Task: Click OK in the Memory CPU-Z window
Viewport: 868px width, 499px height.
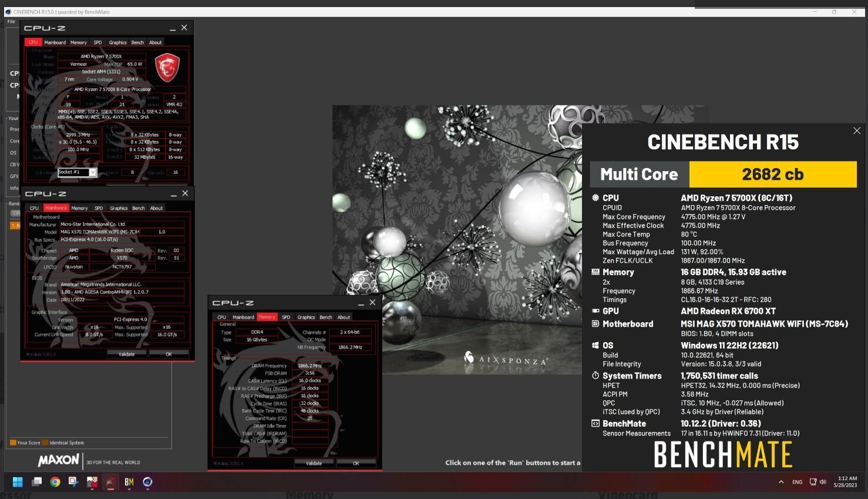Action: (356, 463)
